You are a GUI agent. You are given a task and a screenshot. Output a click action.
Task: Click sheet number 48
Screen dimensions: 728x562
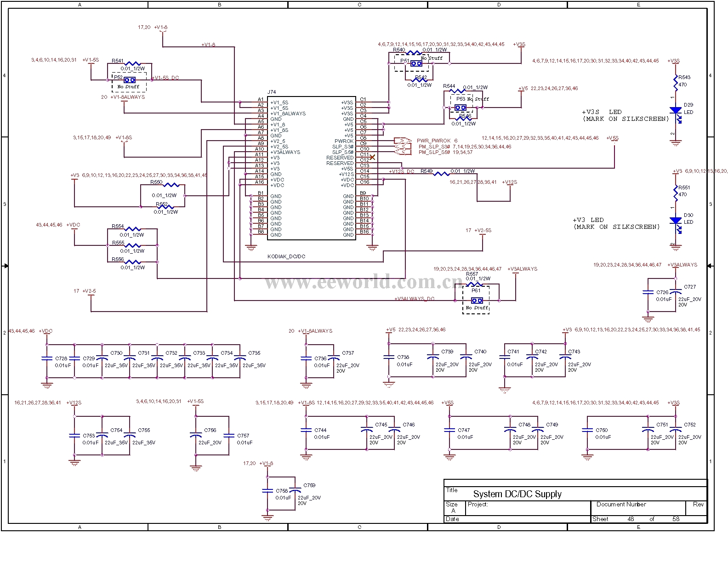point(631,519)
